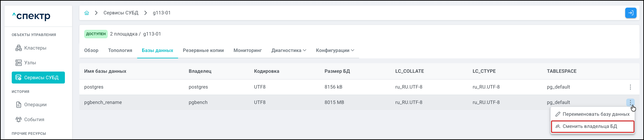
Task: Switch to the Обзор tab
Action: (91, 50)
